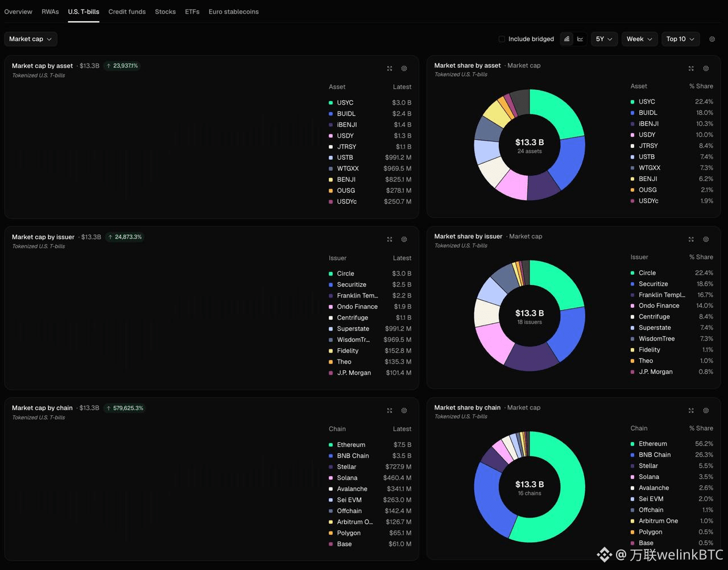Open the Week interval dropdown
Viewport: 728px width, 570px height.
(639, 39)
